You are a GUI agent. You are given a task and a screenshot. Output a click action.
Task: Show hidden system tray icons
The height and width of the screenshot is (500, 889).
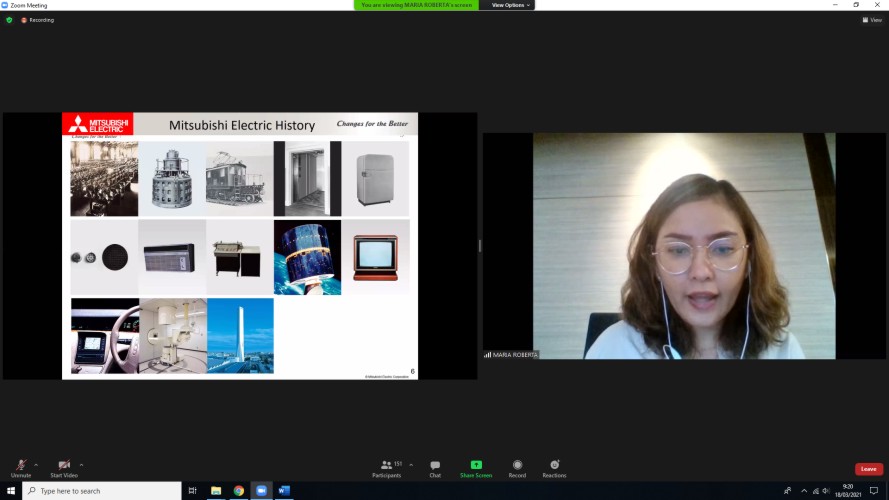(804, 491)
